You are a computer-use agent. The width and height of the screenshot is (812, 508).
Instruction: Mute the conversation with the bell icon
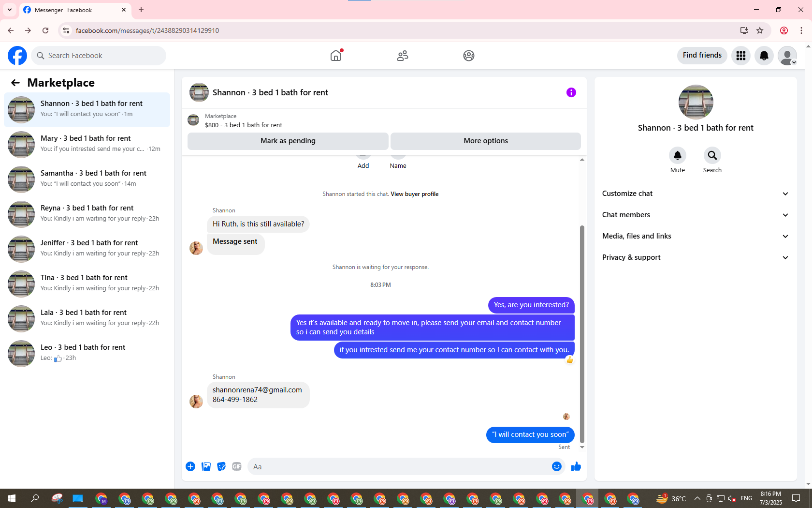pos(678,155)
